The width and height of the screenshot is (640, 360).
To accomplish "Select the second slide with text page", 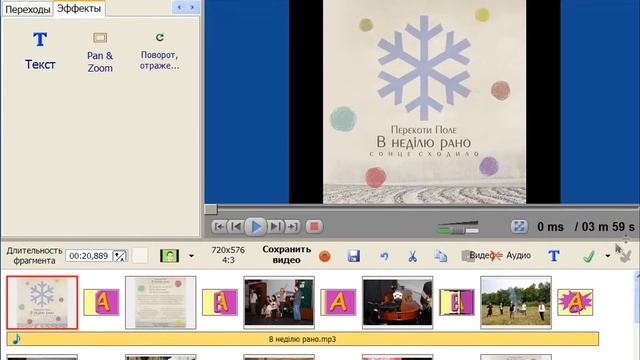I will click(x=160, y=302).
